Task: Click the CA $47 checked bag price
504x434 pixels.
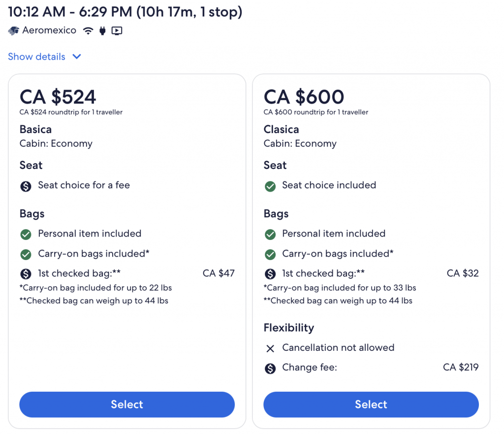Action: (x=219, y=273)
